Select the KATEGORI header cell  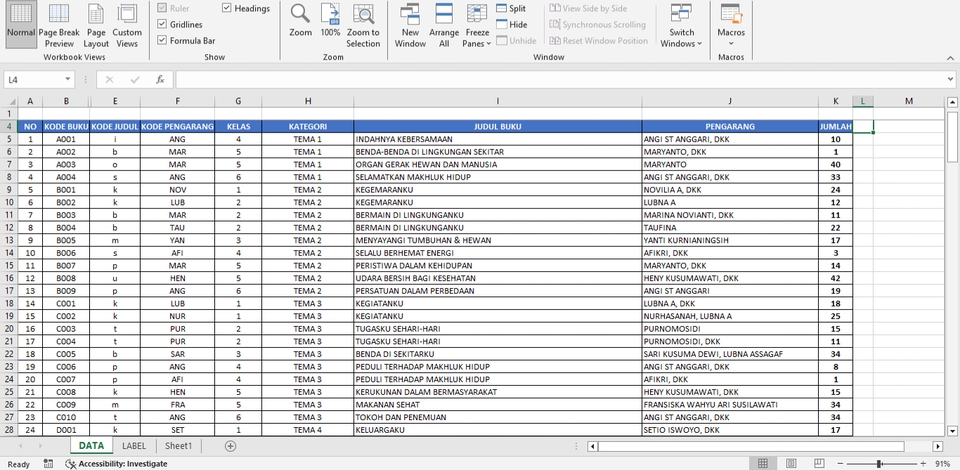click(x=307, y=127)
